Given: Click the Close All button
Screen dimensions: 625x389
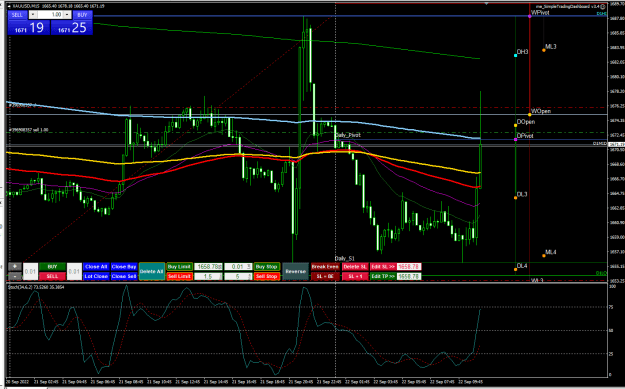Looking at the screenshot, I should click(96, 267).
